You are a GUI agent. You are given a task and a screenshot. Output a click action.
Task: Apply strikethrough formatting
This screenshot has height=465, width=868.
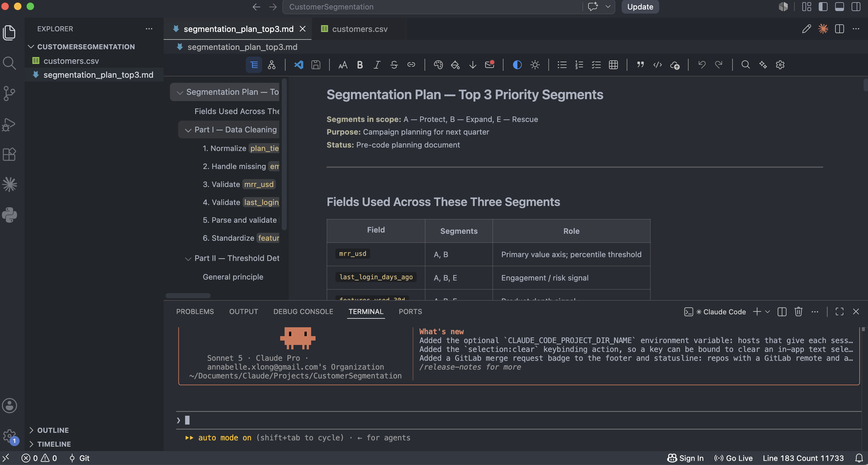(x=394, y=65)
